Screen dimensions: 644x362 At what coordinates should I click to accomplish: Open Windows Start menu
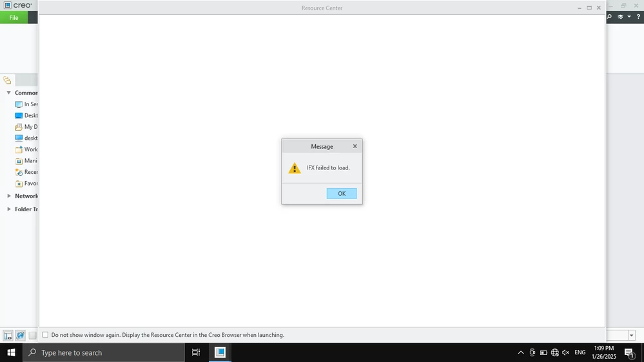click(x=11, y=352)
